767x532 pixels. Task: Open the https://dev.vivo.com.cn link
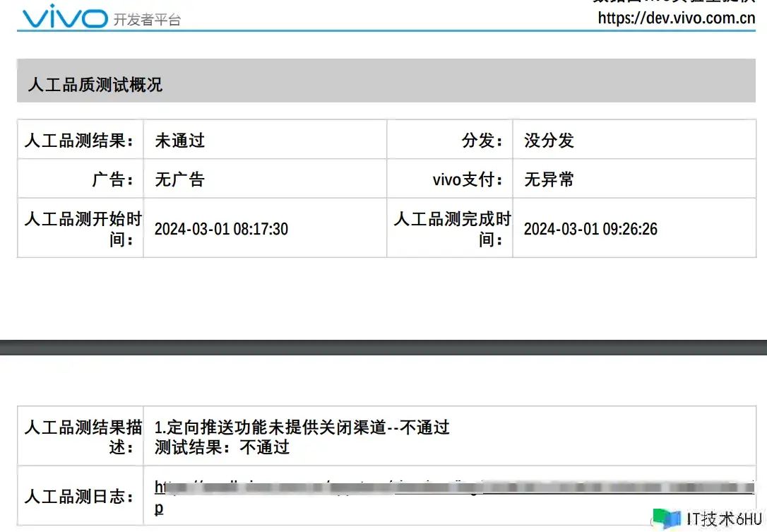tap(676, 18)
